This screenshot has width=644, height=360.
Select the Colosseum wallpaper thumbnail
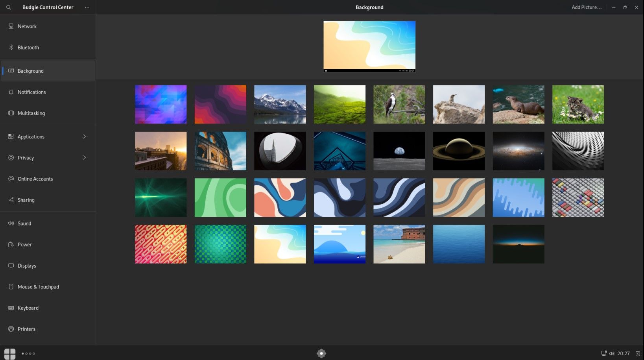[220, 151]
